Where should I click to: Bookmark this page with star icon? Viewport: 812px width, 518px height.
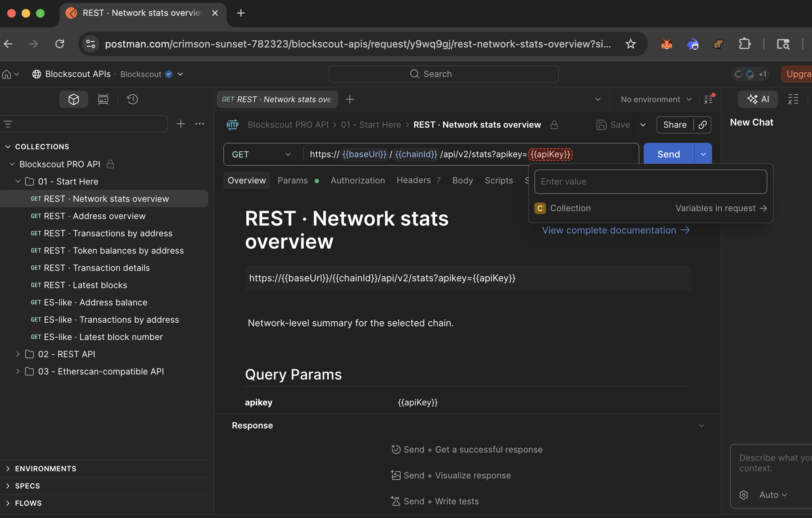[x=631, y=44]
